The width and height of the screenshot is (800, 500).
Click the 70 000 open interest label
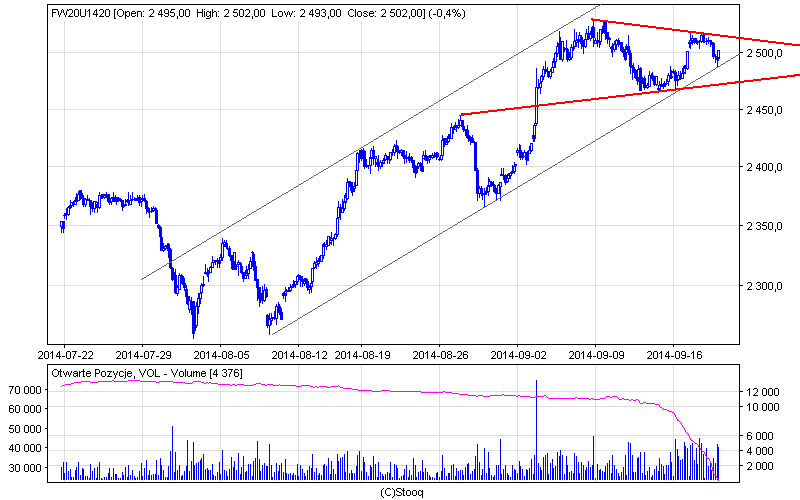tap(25, 390)
